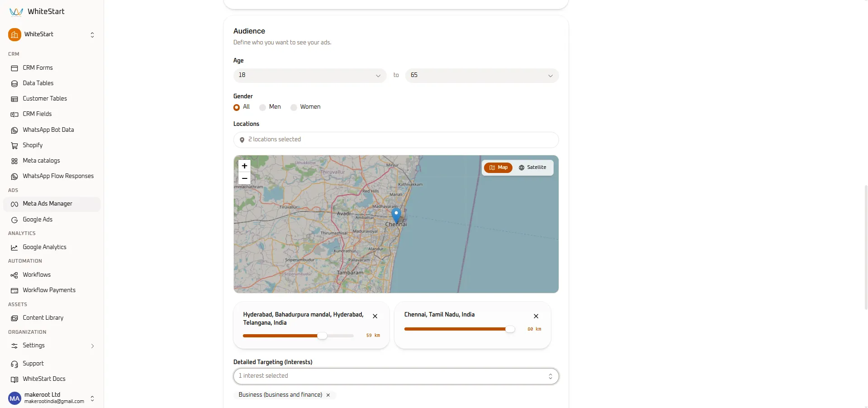Click the Tambaram label on the map
Image resolution: width=868 pixels, height=408 pixels.
pyautogui.click(x=350, y=273)
